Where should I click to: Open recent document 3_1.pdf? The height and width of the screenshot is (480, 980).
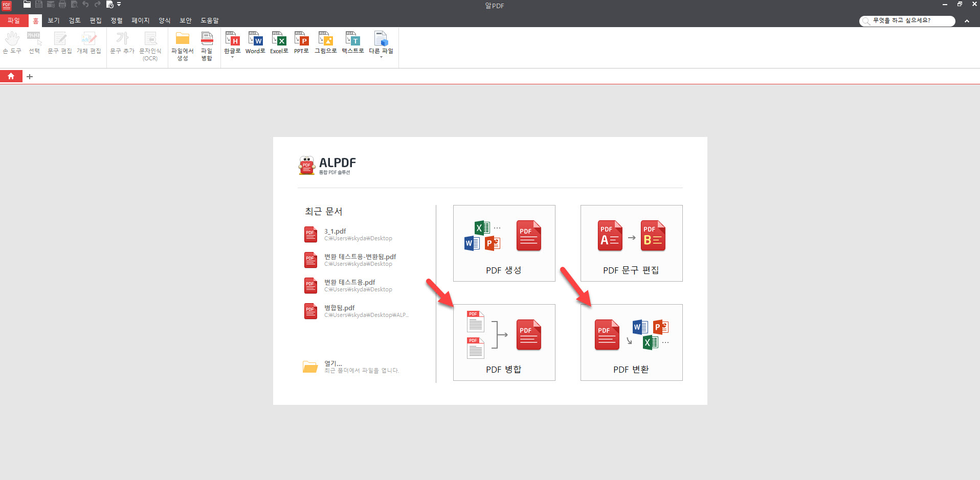tap(348, 235)
